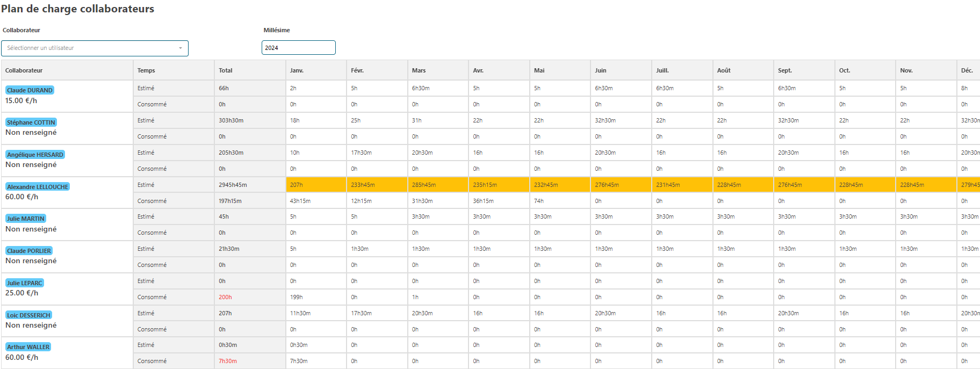
Task: Select Angélique HERSARD name tag
Action: (x=35, y=155)
